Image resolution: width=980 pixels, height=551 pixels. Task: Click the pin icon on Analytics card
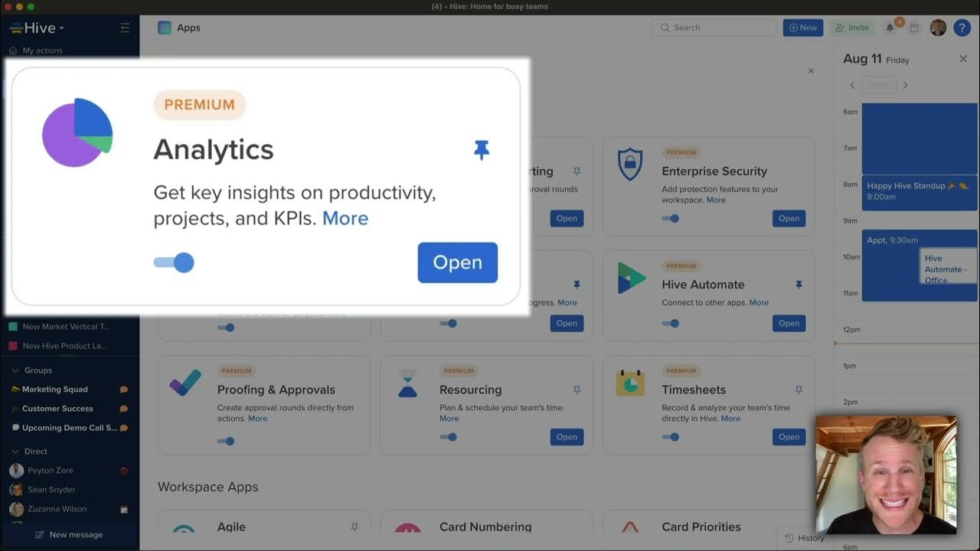pos(481,149)
